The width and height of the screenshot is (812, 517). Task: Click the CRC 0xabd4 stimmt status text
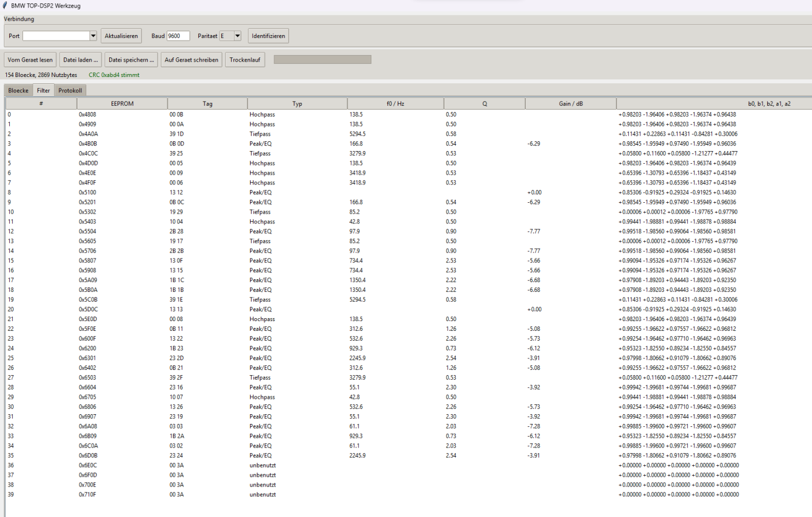click(114, 75)
